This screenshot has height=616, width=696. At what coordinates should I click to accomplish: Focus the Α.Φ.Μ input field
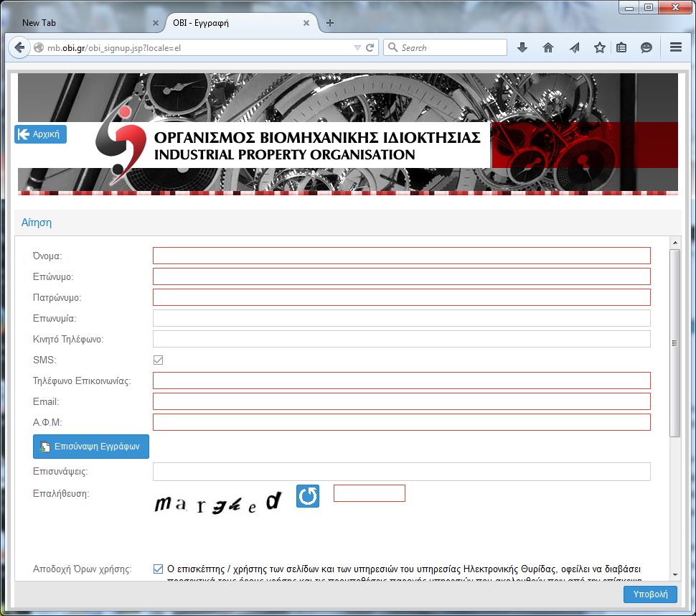pos(402,422)
